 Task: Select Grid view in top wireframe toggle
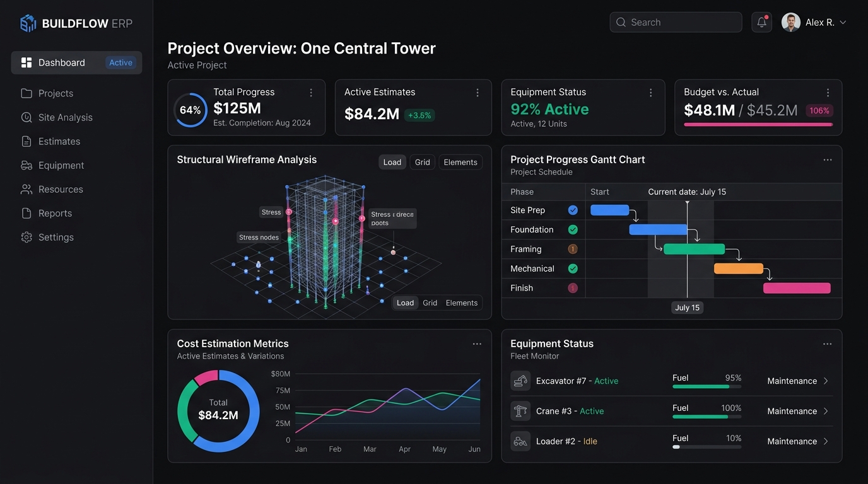tap(423, 162)
